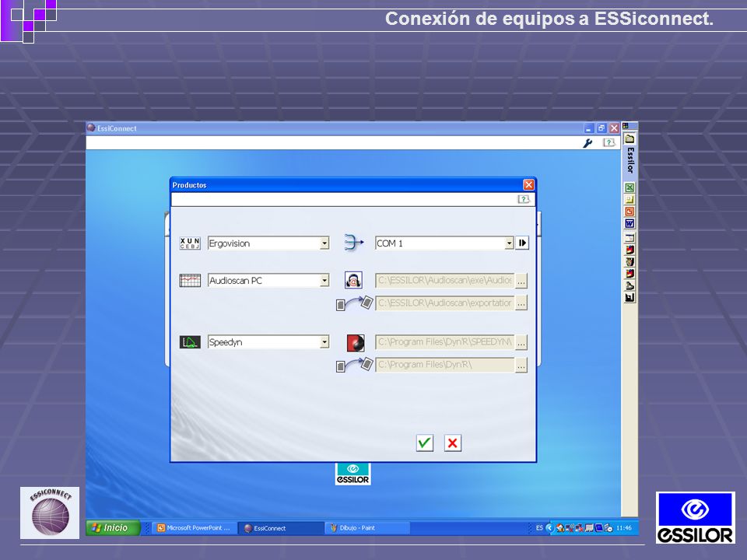The width and height of the screenshot is (747, 560).
Task: Test the COM 1 port with play button
Action: click(x=521, y=243)
